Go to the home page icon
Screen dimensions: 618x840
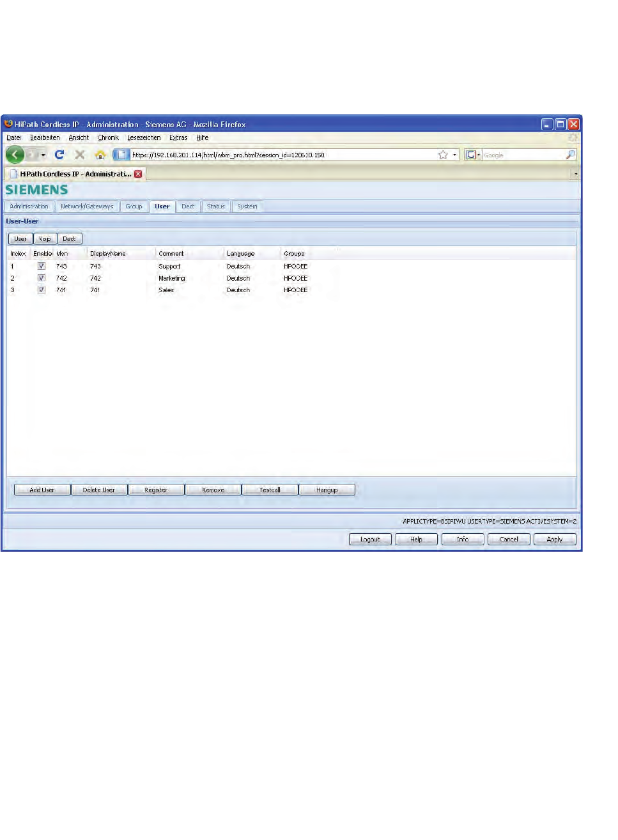100,155
